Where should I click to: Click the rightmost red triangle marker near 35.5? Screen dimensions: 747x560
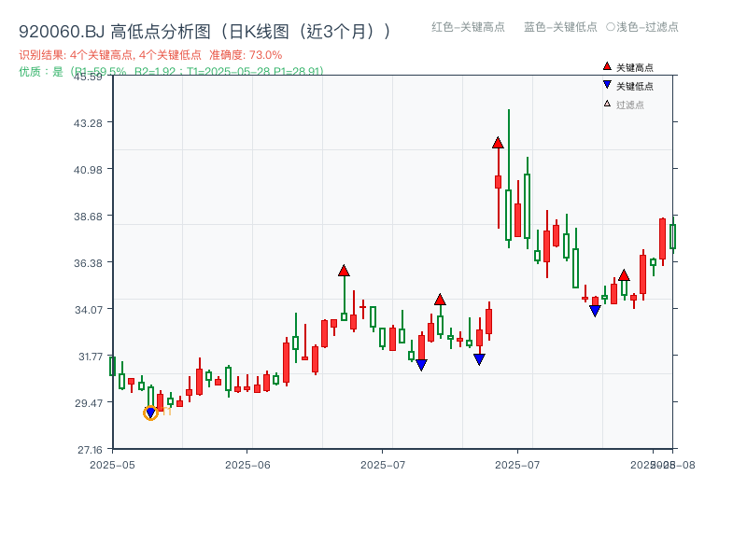click(624, 274)
